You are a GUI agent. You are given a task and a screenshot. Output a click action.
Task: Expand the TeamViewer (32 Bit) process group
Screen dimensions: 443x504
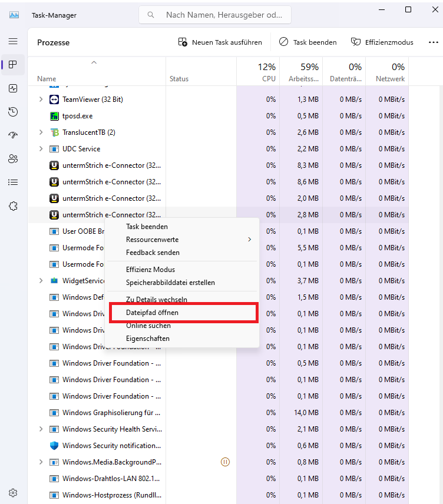tap(41, 100)
